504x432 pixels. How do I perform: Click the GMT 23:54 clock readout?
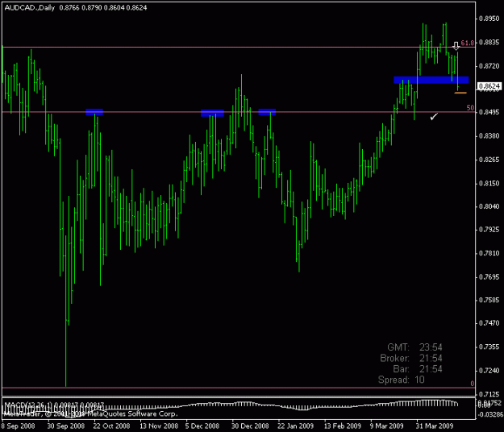(x=414, y=347)
